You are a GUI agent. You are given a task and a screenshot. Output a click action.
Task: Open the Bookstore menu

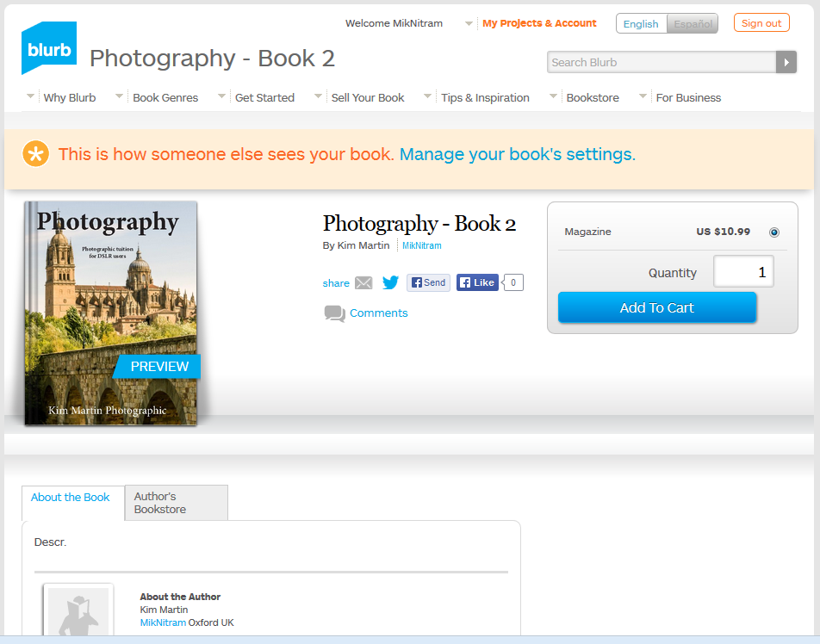click(x=593, y=98)
